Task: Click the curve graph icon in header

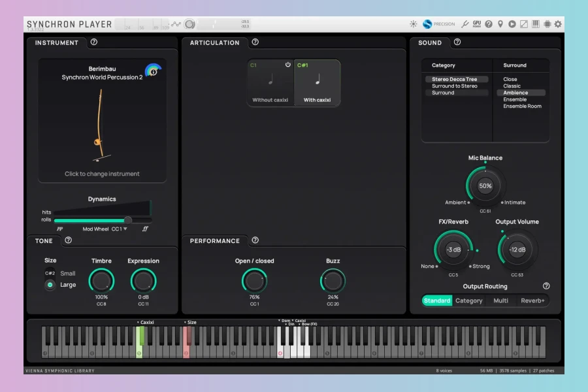Action: [176, 24]
